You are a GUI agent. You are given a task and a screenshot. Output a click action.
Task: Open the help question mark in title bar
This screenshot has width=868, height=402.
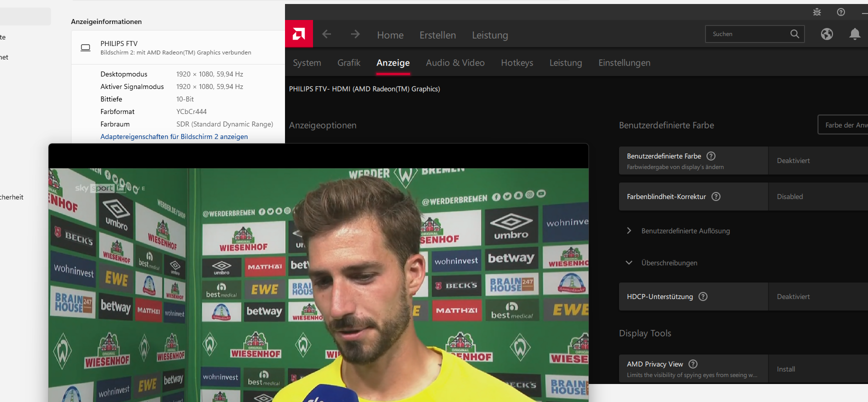(x=841, y=12)
